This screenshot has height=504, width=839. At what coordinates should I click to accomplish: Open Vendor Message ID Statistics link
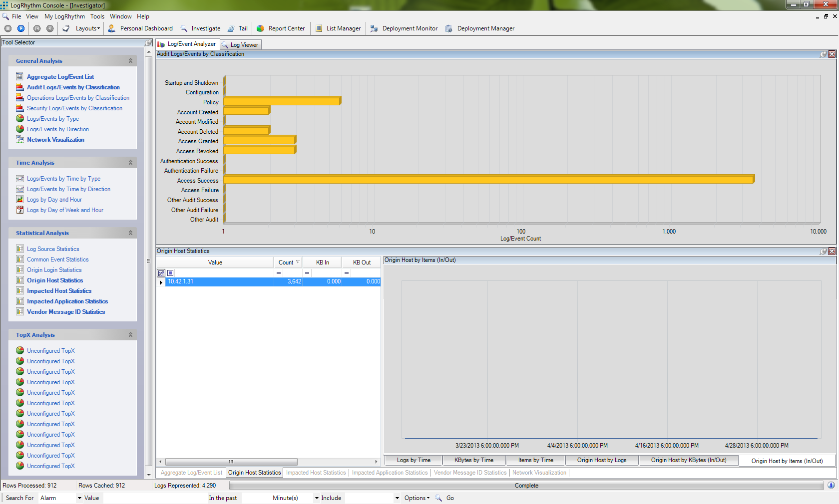pos(66,312)
